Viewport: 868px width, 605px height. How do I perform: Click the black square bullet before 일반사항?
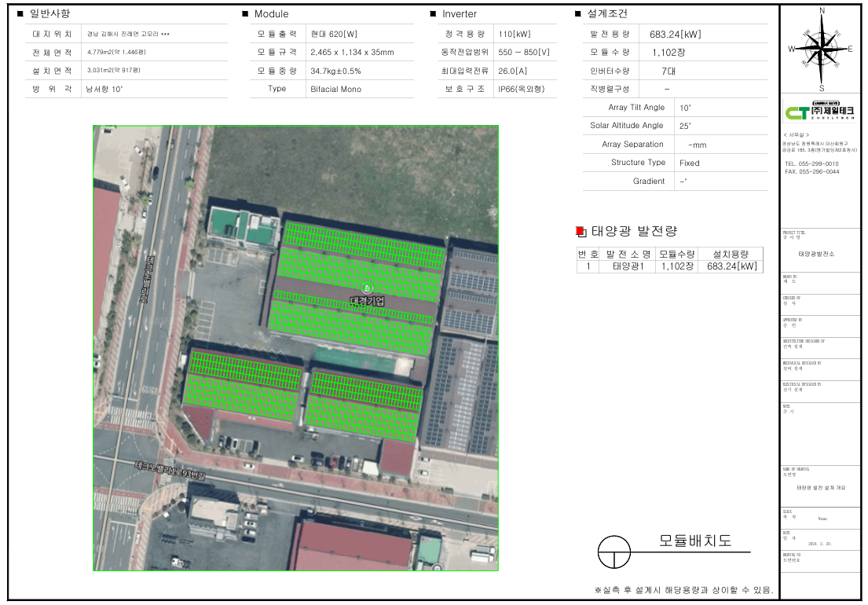(20, 14)
